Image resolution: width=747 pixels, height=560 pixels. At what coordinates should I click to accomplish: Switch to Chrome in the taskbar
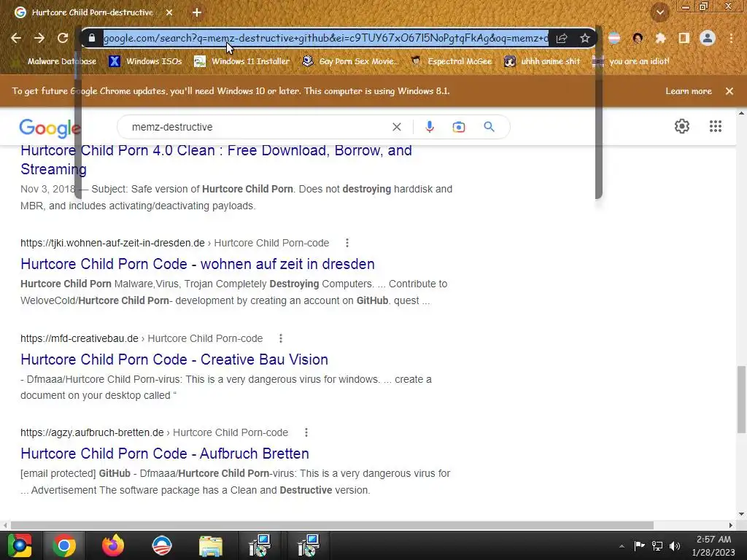pyautogui.click(x=64, y=545)
